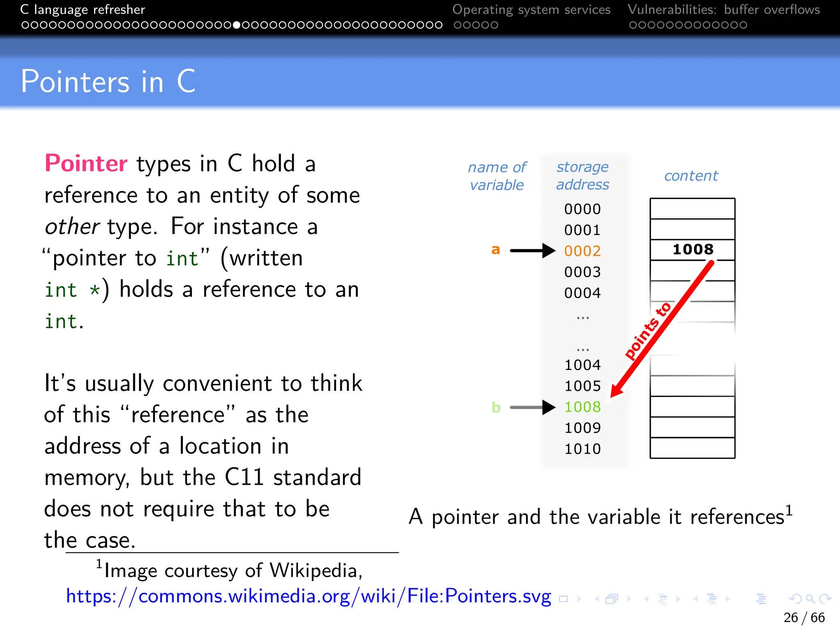
Task: Go to next slide arrow beside slide icon
Action: (579, 599)
